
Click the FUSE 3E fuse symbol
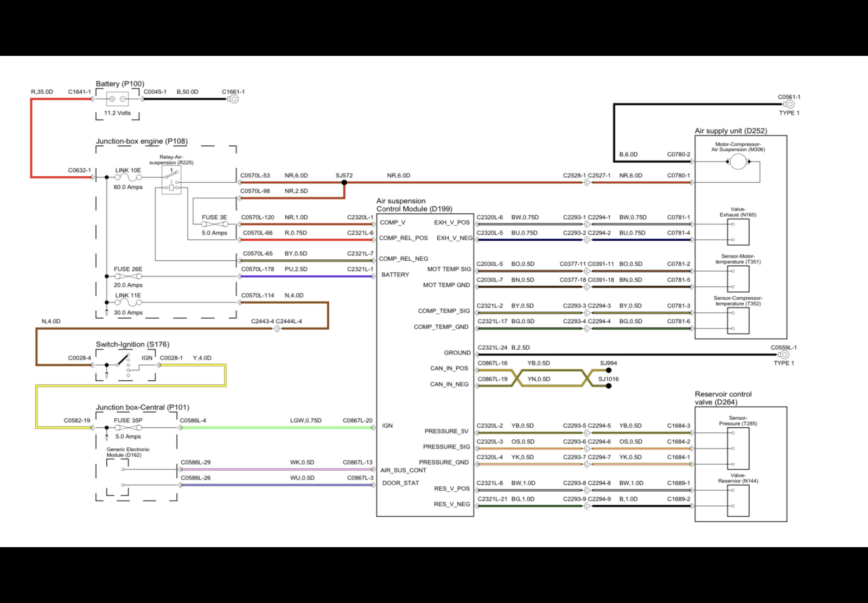(x=214, y=224)
